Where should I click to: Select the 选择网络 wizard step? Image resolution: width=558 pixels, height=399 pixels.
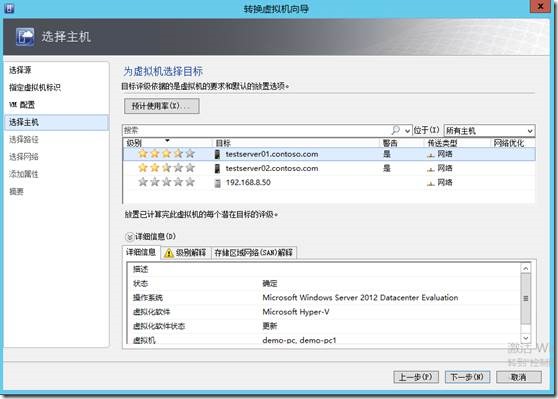pyautogui.click(x=24, y=157)
